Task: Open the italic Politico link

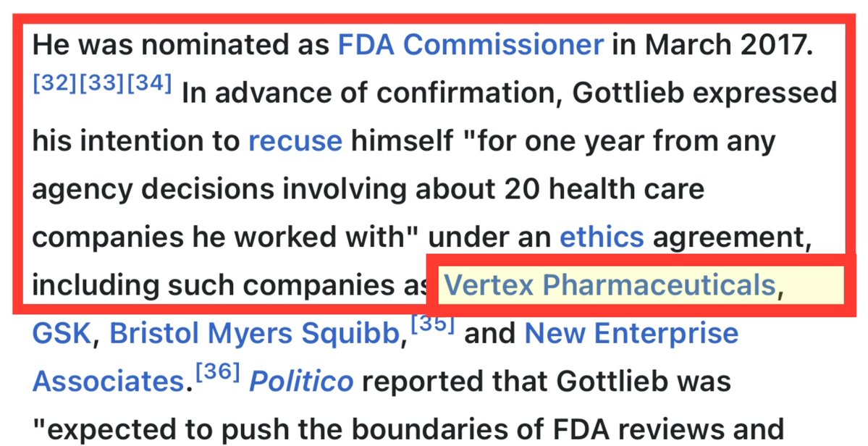Action: (x=301, y=381)
